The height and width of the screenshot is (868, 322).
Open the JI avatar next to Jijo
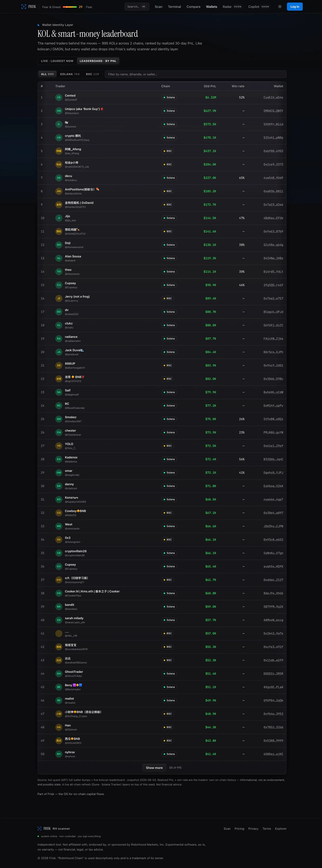click(59, 218)
